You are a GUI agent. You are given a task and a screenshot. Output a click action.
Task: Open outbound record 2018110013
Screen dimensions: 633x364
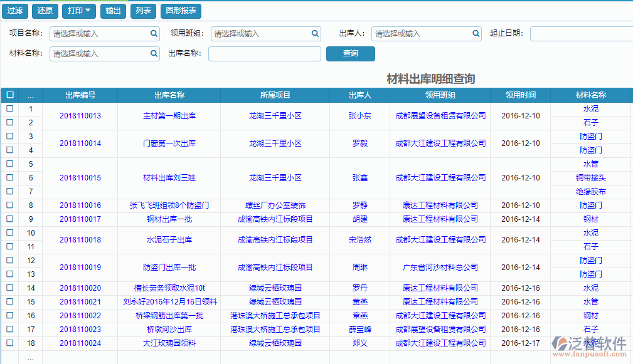pyautogui.click(x=80, y=115)
